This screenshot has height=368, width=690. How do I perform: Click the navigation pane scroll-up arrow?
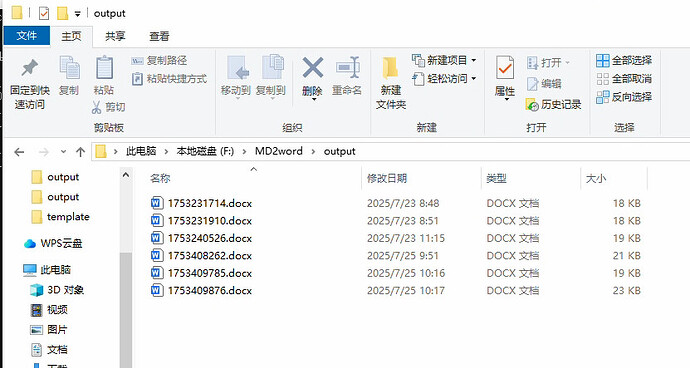[x=126, y=175]
